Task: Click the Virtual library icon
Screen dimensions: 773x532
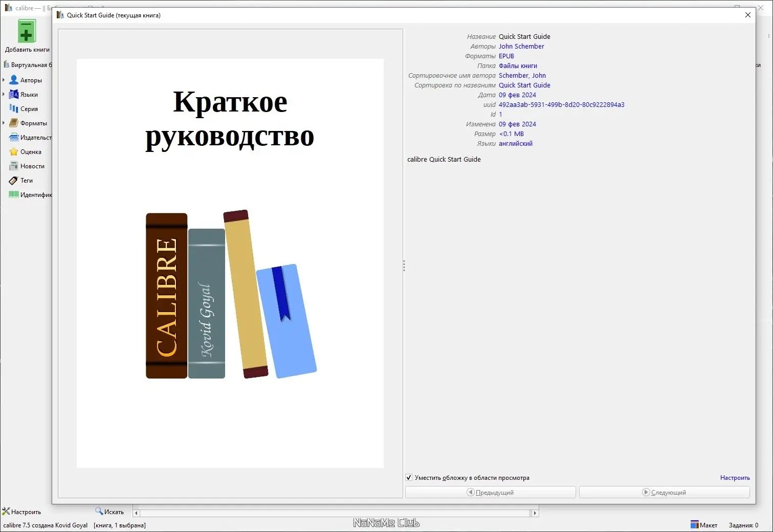Action: (6, 64)
